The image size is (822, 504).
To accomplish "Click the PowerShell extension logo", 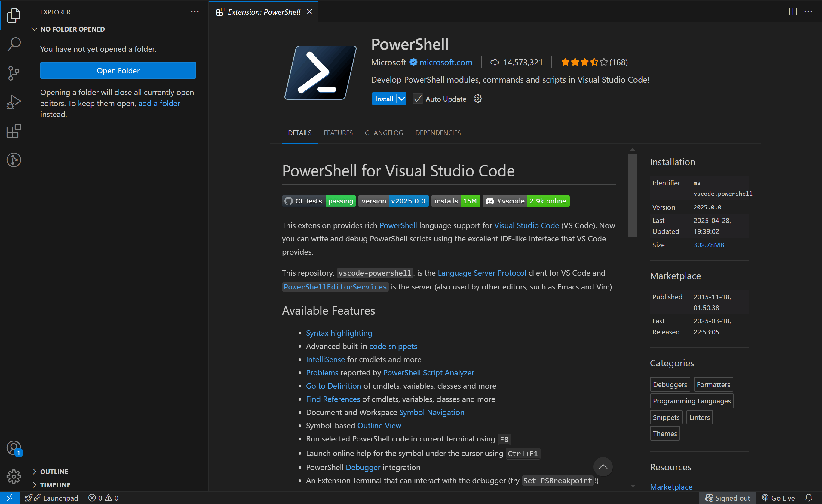I will tap(320, 73).
